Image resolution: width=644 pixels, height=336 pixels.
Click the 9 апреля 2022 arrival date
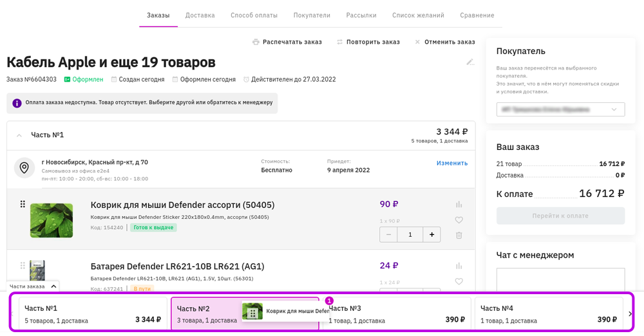tap(348, 170)
